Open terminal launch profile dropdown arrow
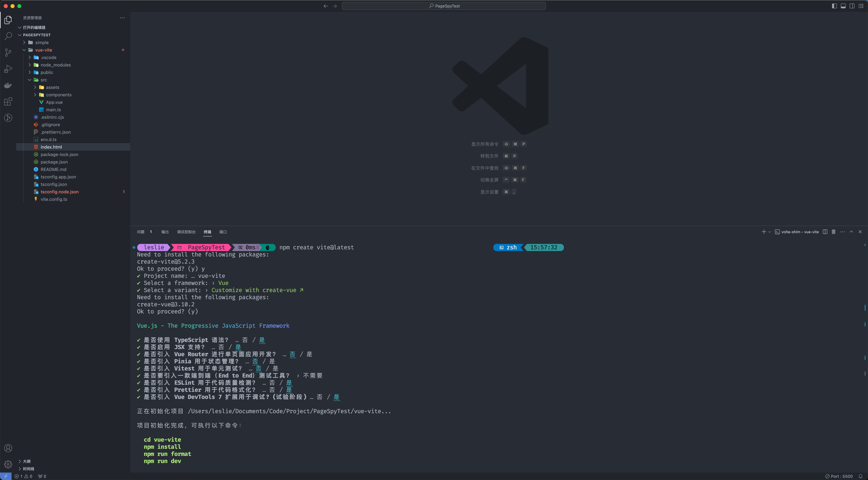The width and height of the screenshot is (868, 480). [769, 232]
